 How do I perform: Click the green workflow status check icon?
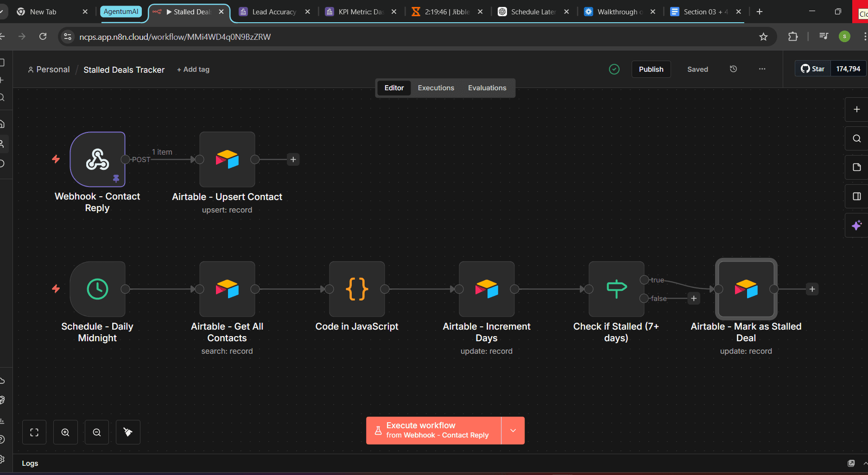[x=614, y=69]
